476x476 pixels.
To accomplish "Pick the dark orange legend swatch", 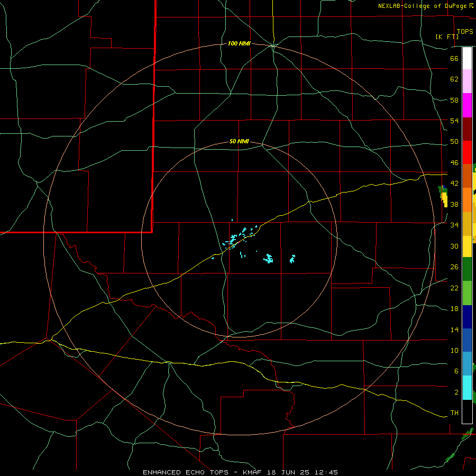I will (467, 176).
